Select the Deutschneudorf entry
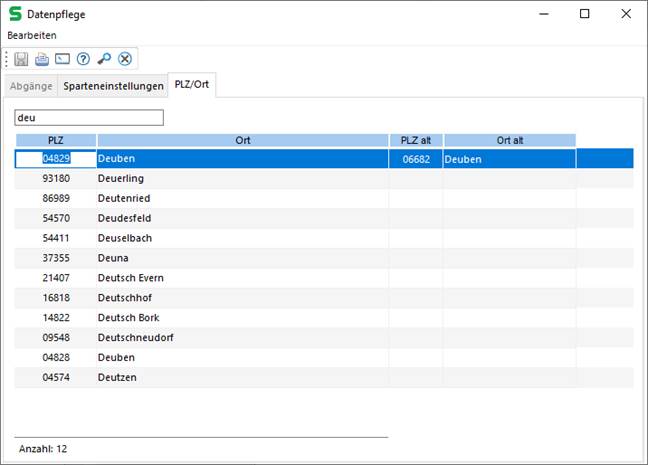The image size is (648, 465). pyautogui.click(x=135, y=338)
